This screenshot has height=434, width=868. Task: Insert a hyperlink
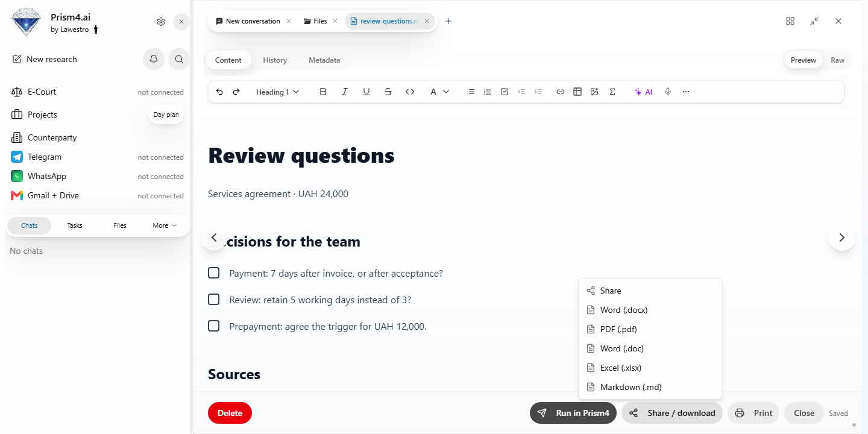pos(561,92)
